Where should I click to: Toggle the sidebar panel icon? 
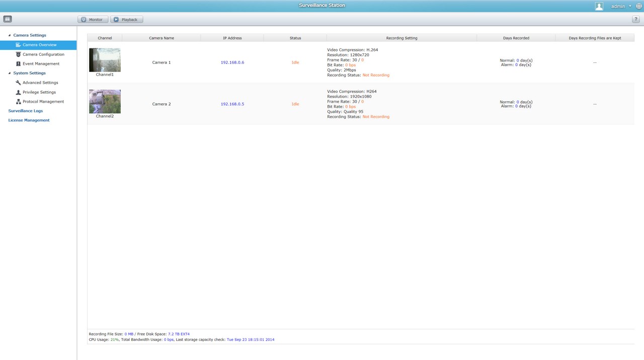[8, 19]
